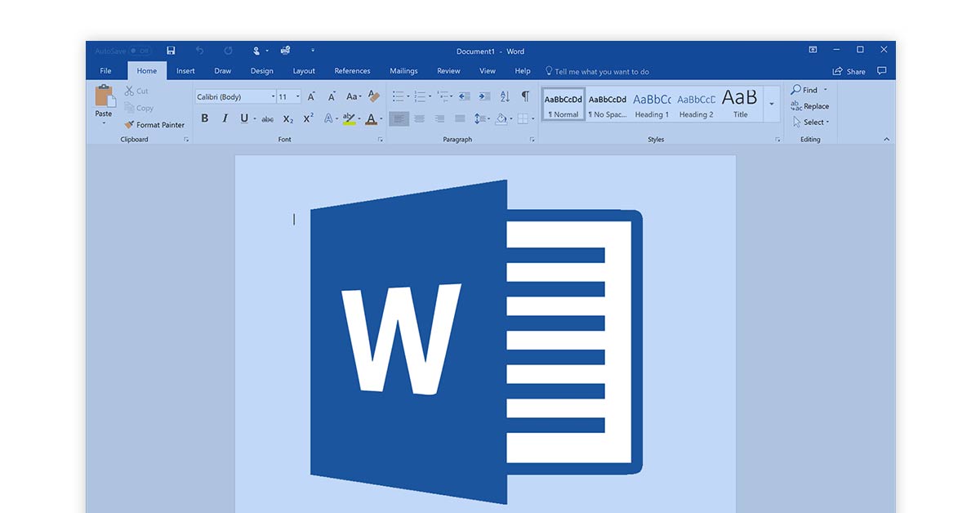
Task: Click the Undo arrow in quick access toolbar
Action: tap(199, 51)
